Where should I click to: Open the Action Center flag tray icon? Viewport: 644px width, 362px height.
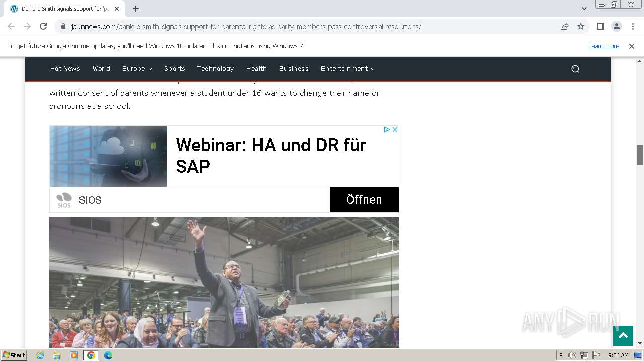point(596,355)
